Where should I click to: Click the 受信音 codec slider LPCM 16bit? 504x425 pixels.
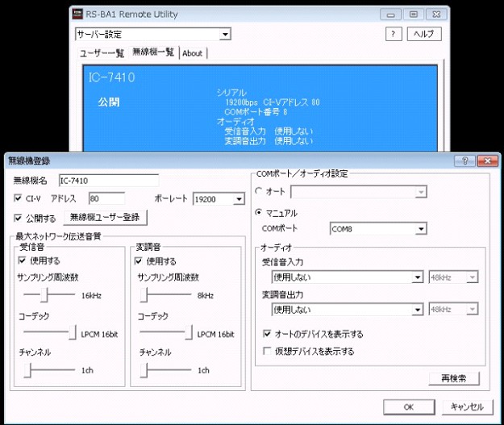click(x=73, y=332)
